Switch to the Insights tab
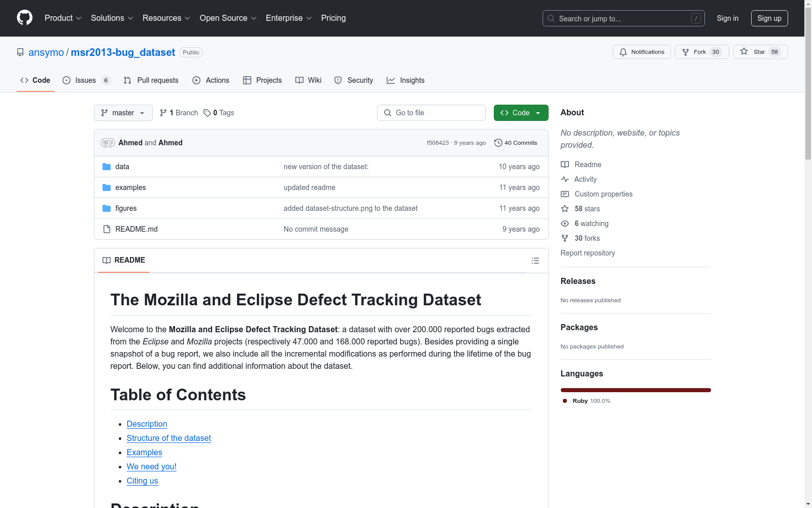 (x=405, y=80)
